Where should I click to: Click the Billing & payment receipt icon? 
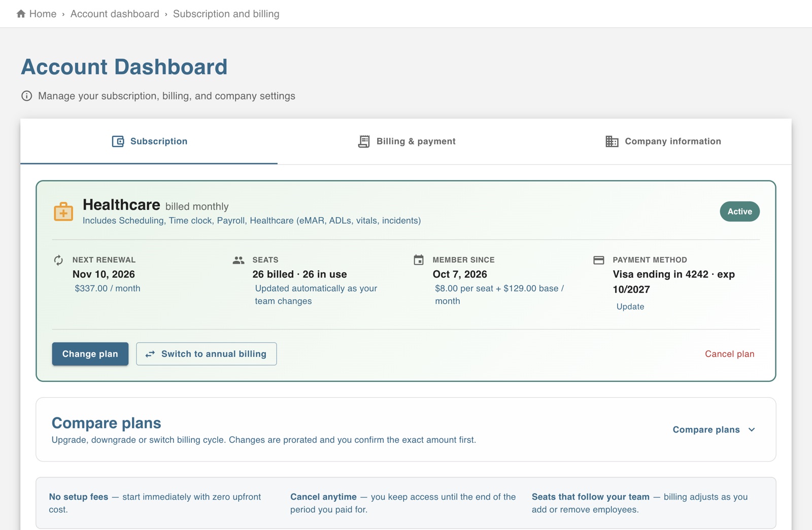(x=364, y=142)
